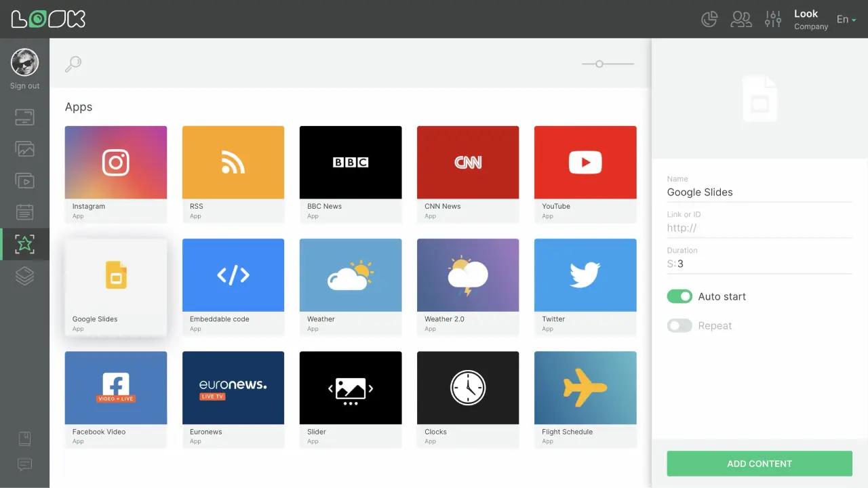The height and width of the screenshot is (488, 868).
Task: Click the ADD CONTENT button
Action: tap(759, 464)
